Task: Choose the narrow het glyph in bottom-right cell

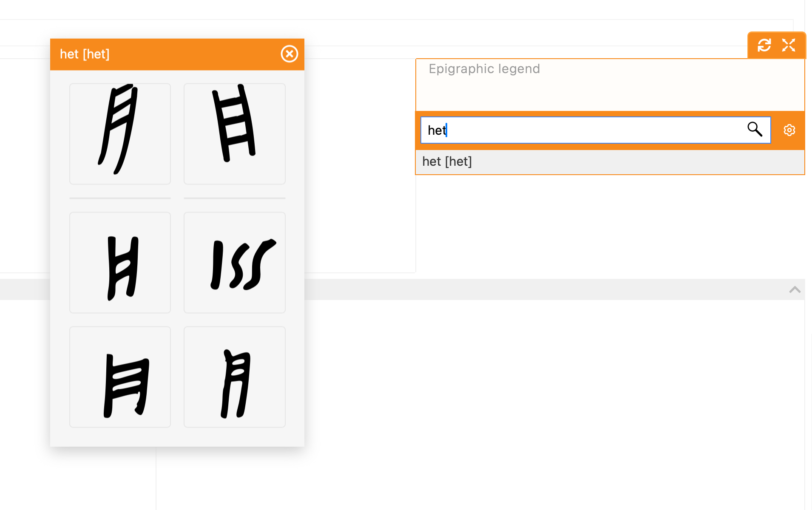Action: pyautogui.click(x=234, y=377)
